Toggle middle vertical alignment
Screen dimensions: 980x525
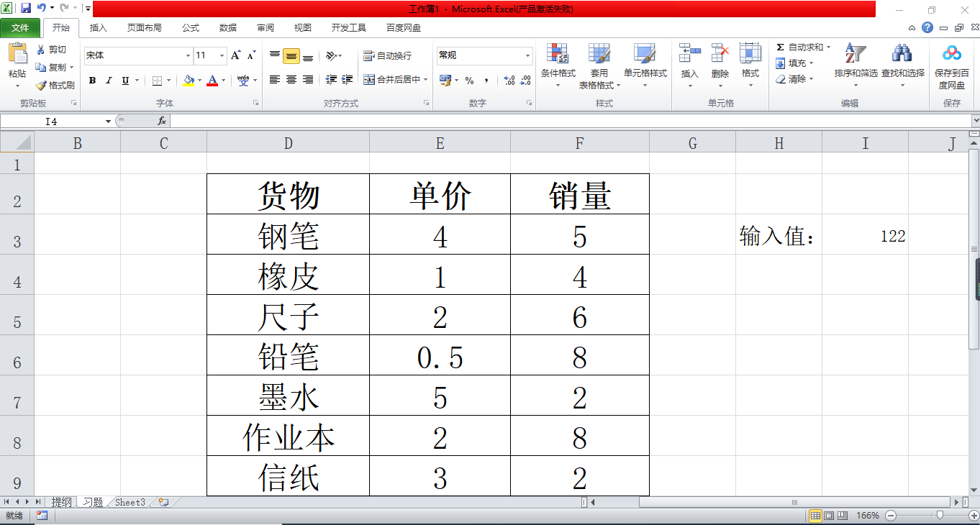tap(291, 55)
